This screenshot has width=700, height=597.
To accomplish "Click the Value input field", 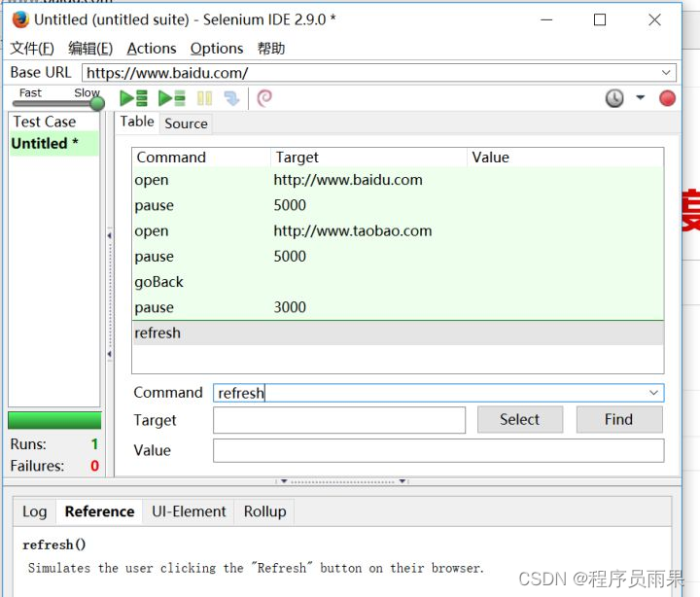I will tap(438, 450).
